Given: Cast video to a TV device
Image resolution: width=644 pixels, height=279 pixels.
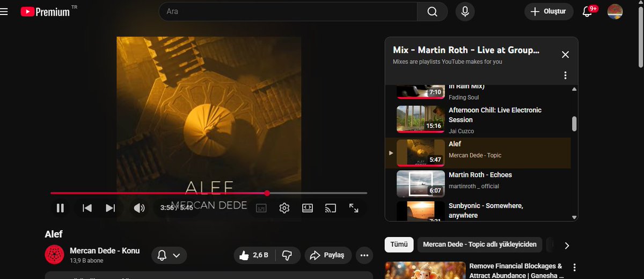Looking at the screenshot, I should pyautogui.click(x=331, y=208).
